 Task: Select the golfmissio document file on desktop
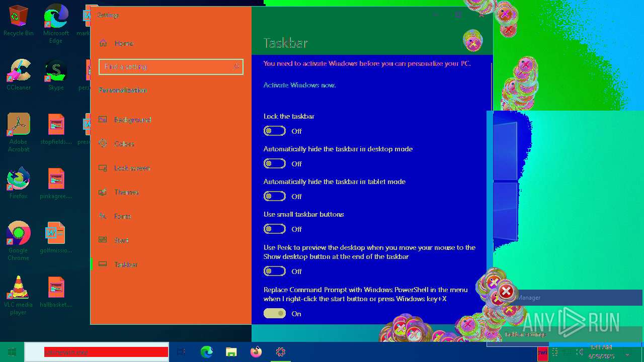(x=56, y=238)
